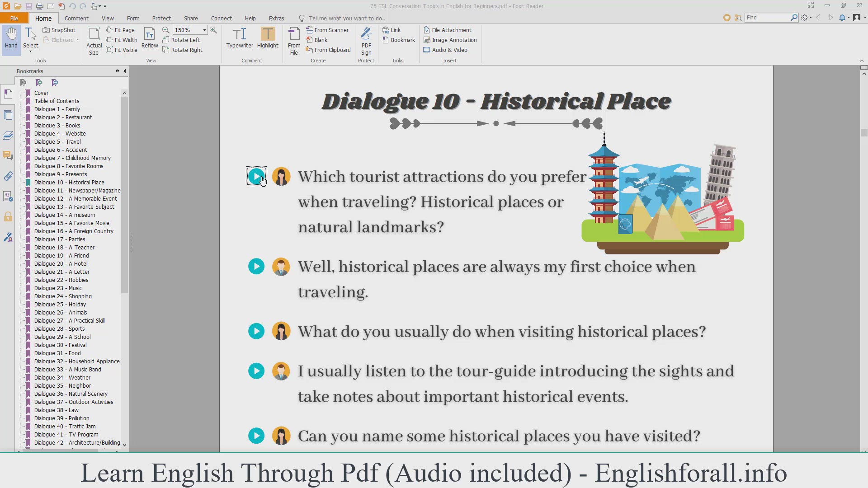Image resolution: width=868 pixels, height=488 pixels.
Task: Play audio for the first dialogue line
Action: coord(256,176)
